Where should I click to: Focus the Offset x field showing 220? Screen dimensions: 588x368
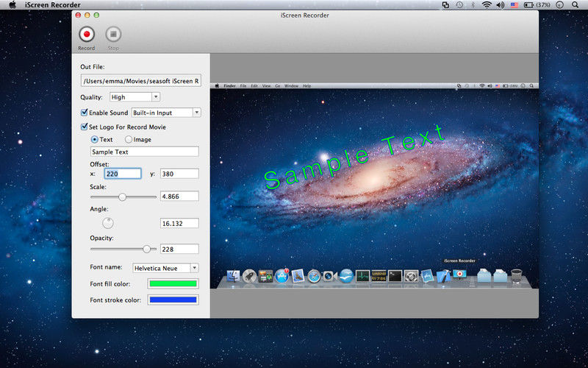point(123,174)
